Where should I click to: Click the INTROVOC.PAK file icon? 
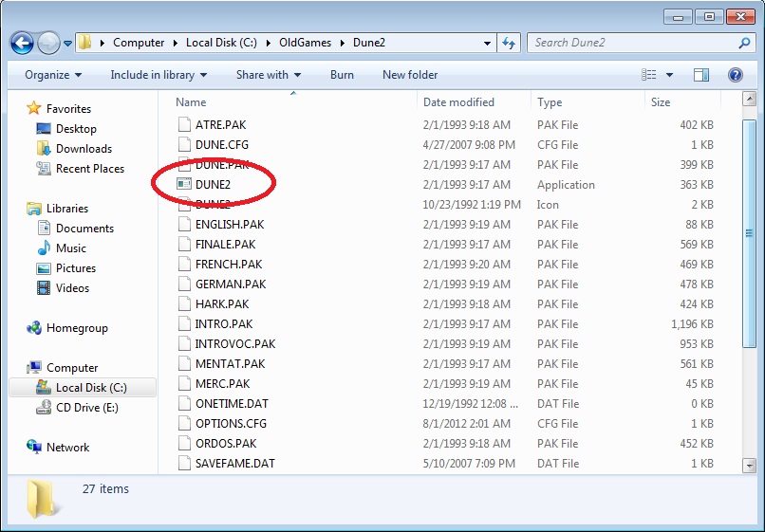pyautogui.click(x=184, y=344)
